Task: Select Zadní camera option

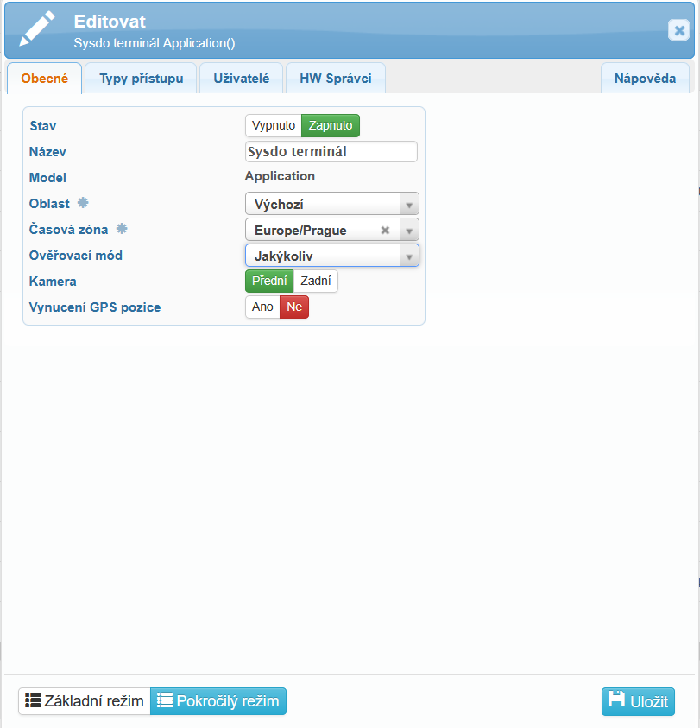Action: tap(316, 281)
